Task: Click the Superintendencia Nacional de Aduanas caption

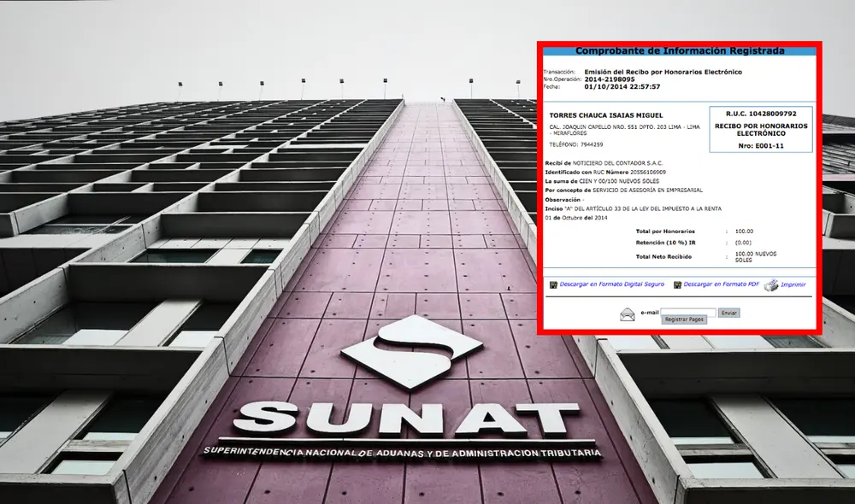Action: pos(401,450)
